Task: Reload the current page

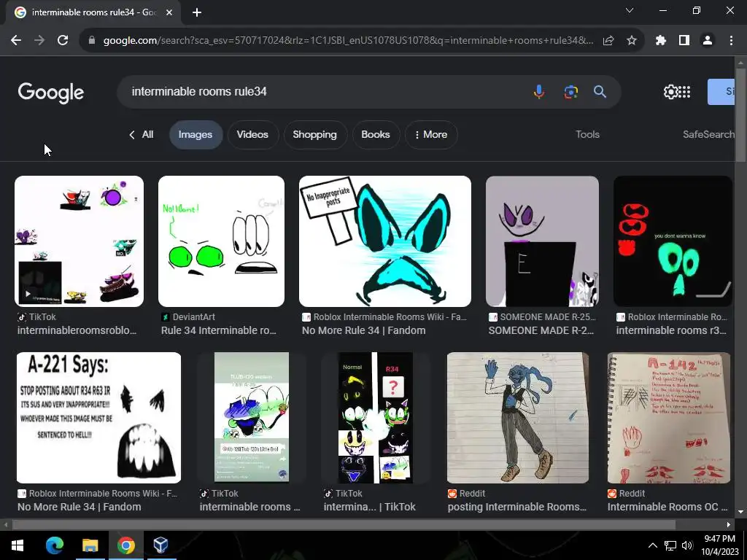Action: click(63, 41)
